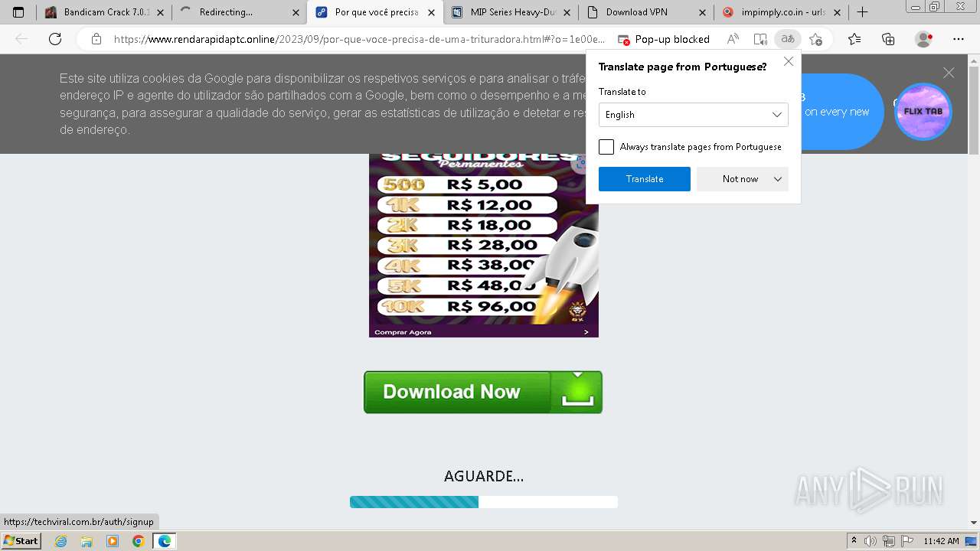Open Google Chrome from taskbar

[138, 541]
